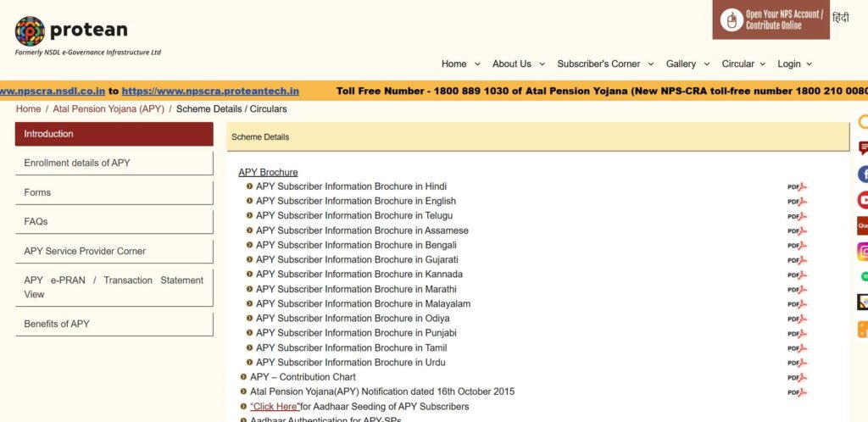Open the FAQs sidebar section

[114, 222]
